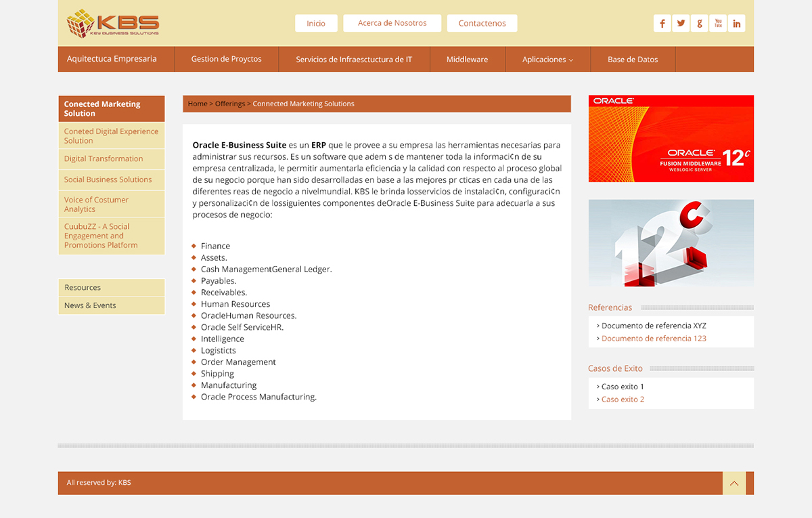Screen dimensions: 812x518
Task: Select the Google+ social icon
Action: point(699,22)
